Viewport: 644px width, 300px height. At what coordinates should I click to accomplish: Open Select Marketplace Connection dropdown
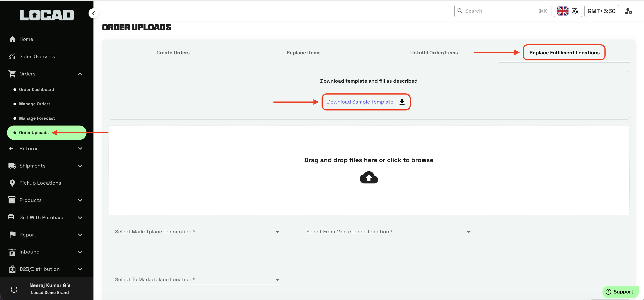[198, 232]
